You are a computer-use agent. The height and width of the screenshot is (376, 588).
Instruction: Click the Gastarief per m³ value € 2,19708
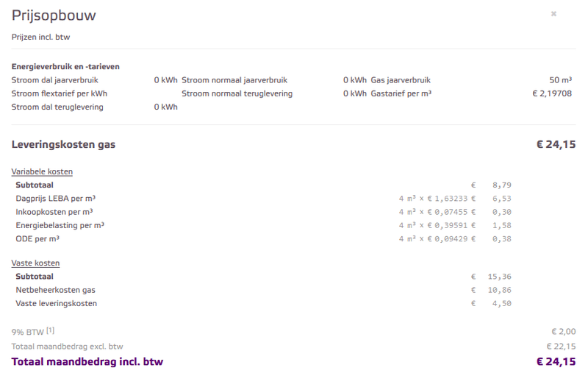coord(552,93)
